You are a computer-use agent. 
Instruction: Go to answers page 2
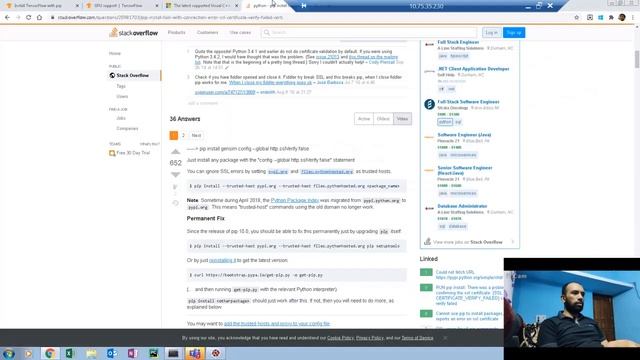[183, 135]
